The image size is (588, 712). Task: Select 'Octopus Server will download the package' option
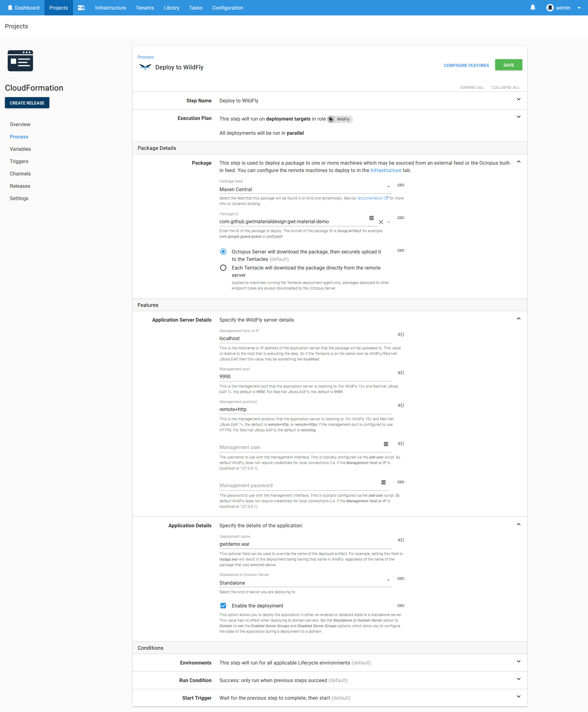point(223,252)
